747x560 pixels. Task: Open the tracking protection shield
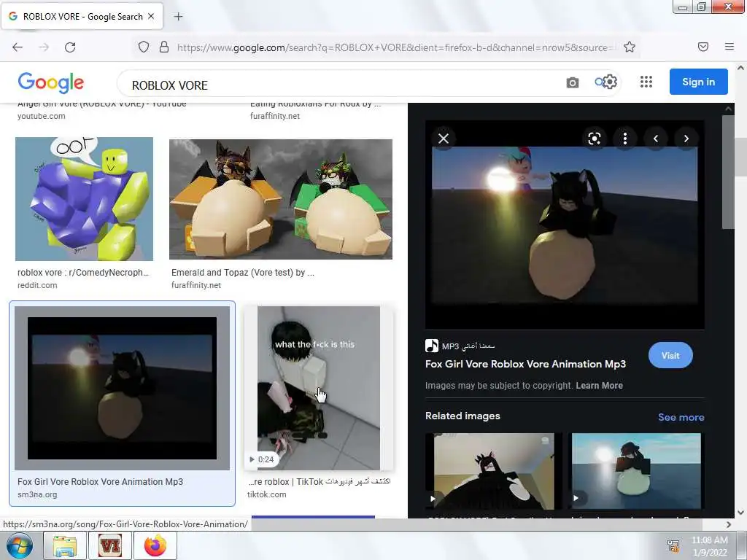(144, 47)
